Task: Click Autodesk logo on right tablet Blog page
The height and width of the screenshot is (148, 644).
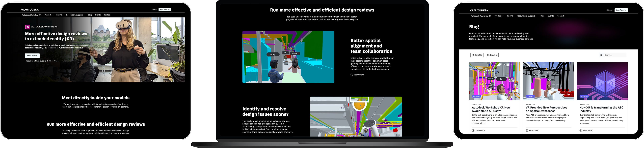Action: [x=479, y=10]
